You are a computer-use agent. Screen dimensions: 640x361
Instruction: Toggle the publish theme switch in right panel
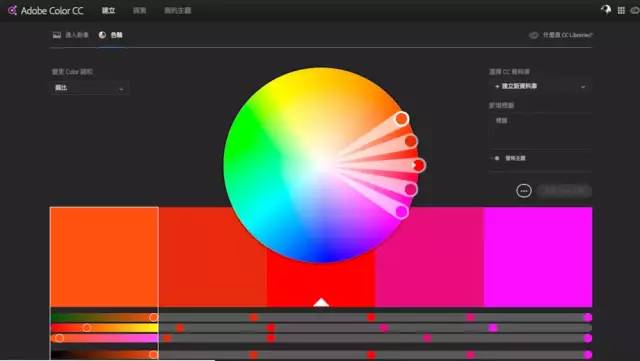pyautogui.click(x=496, y=158)
